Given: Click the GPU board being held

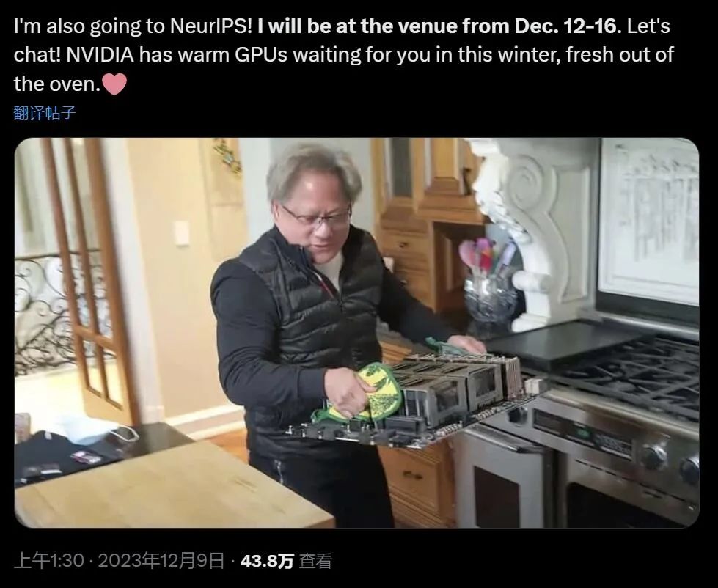Looking at the screenshot, I should pos(419,403).
